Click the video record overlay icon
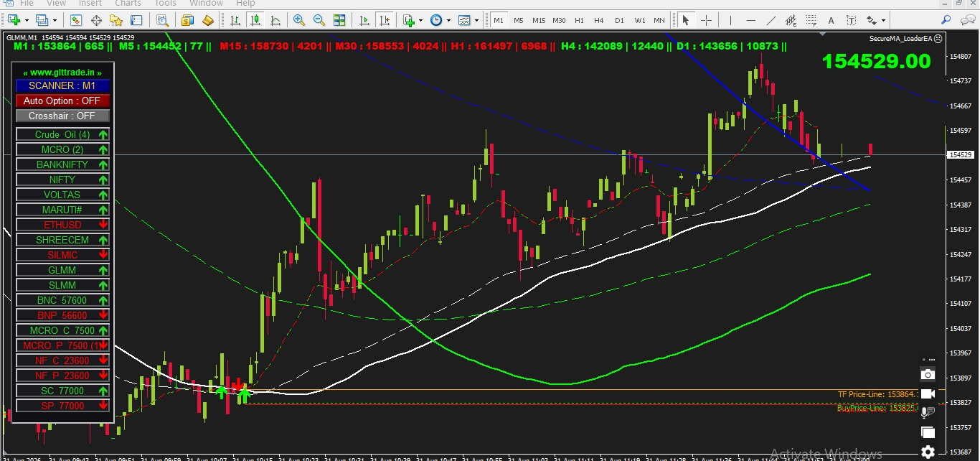 928,394
